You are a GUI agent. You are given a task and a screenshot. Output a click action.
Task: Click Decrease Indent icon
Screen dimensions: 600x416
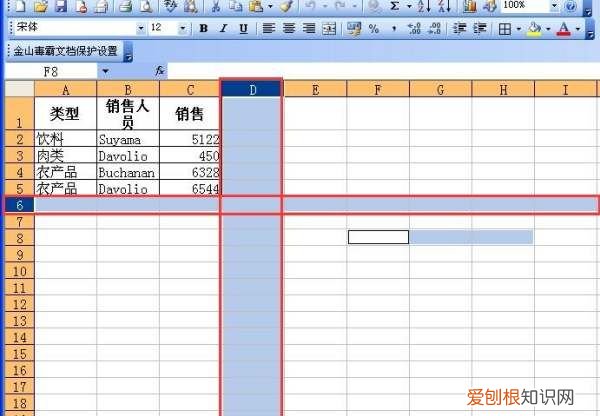pos(460,28)
